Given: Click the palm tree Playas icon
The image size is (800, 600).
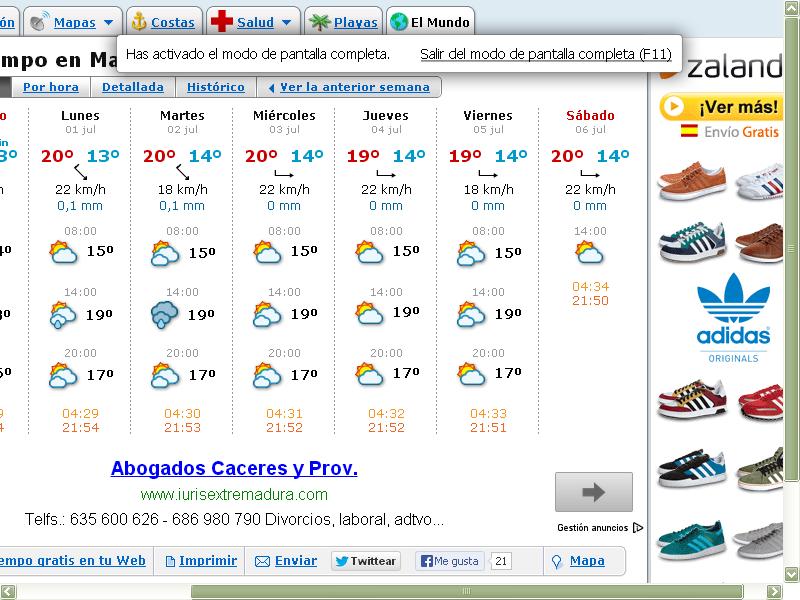Looking at the screenshot, I should [x=320, y=22].
